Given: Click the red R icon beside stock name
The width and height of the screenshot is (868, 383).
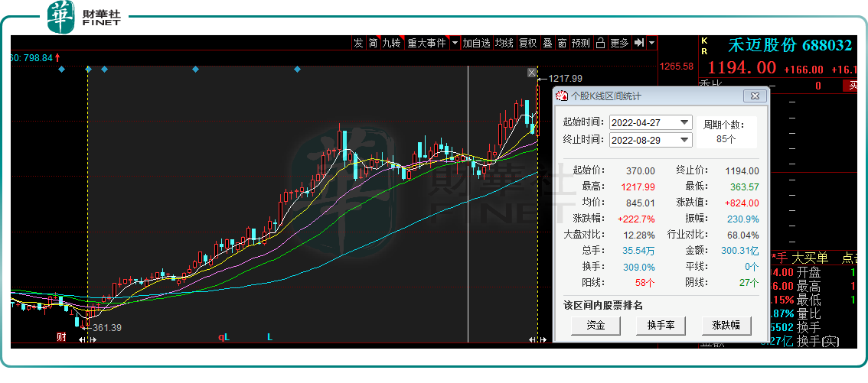Looking at the screenshot, I should (x=704, y=50).
